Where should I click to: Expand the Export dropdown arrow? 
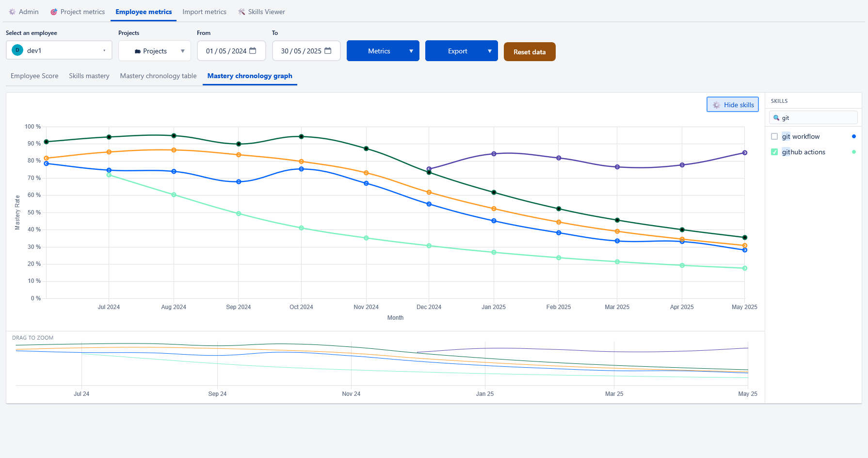point(490,51)
